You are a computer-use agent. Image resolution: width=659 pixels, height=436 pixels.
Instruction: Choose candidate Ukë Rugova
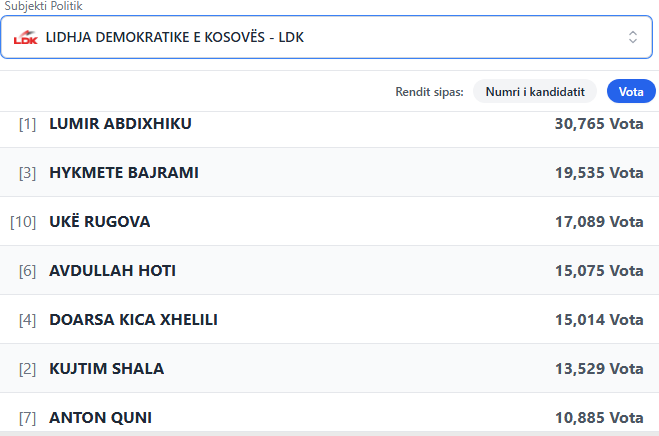click(100, 222)
